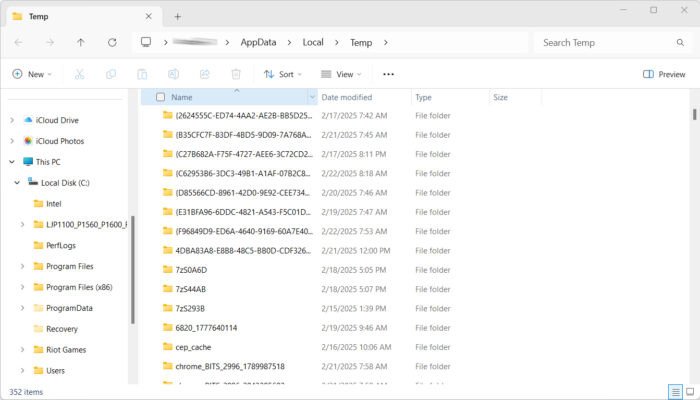700x400 pixels.
Task: Click the Share icon in toolbar
Action: coord(204,74)
